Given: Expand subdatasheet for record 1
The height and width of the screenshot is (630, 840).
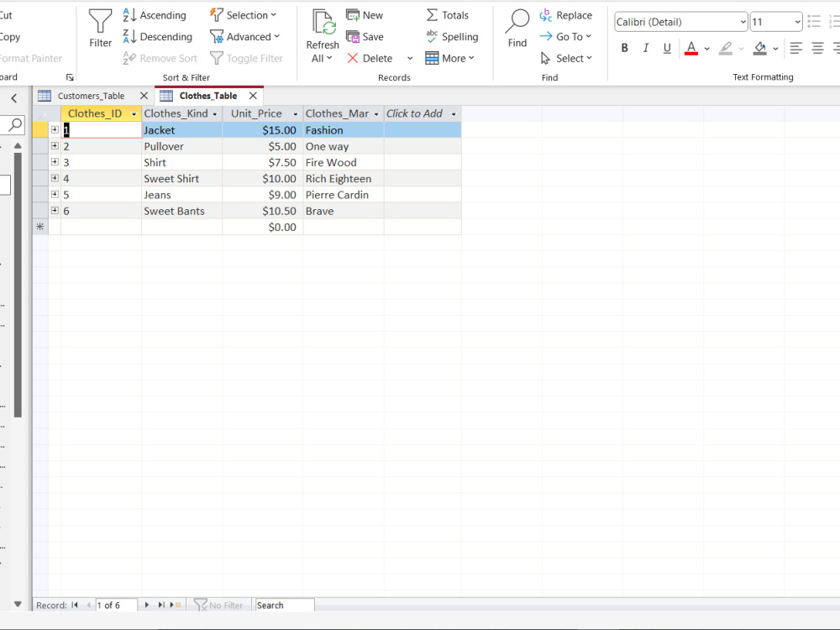Looking at the screenshot, I should tap(55, 129).
